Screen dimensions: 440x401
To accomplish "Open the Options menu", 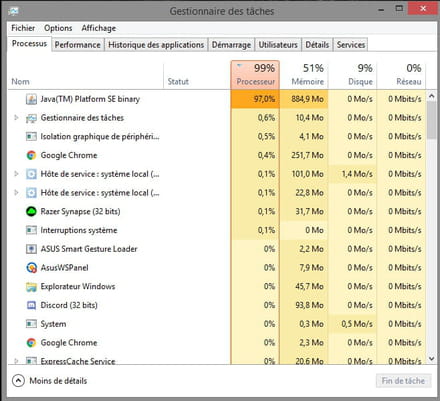I will [x=58, y=28].
